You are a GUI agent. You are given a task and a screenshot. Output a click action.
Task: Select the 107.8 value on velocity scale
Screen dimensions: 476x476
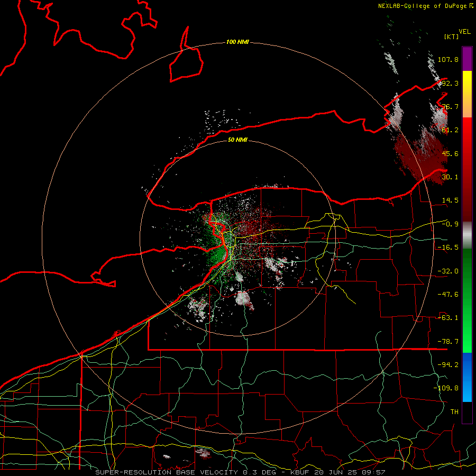click(448, 59)
